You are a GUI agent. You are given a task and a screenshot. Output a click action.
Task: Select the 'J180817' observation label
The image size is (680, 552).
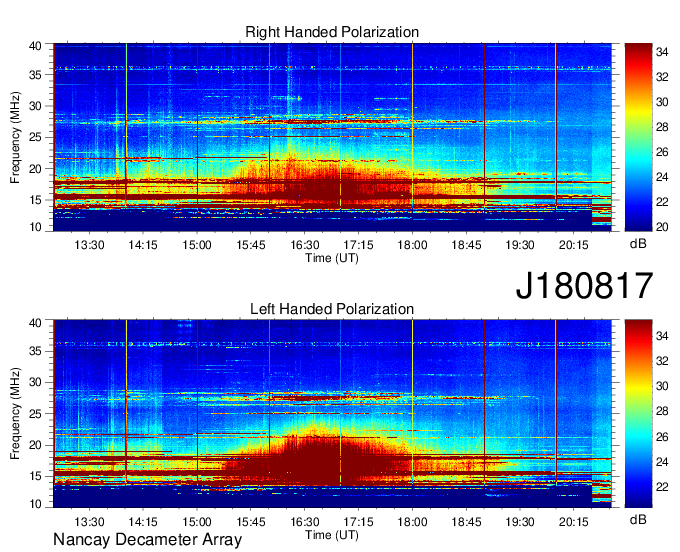(584, 286)
